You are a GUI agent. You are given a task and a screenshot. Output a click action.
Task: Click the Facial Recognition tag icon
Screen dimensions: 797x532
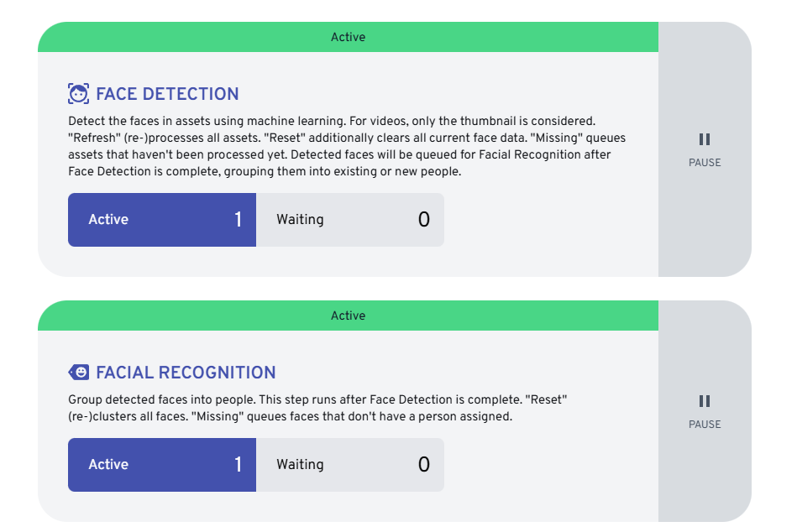[78, 373]
